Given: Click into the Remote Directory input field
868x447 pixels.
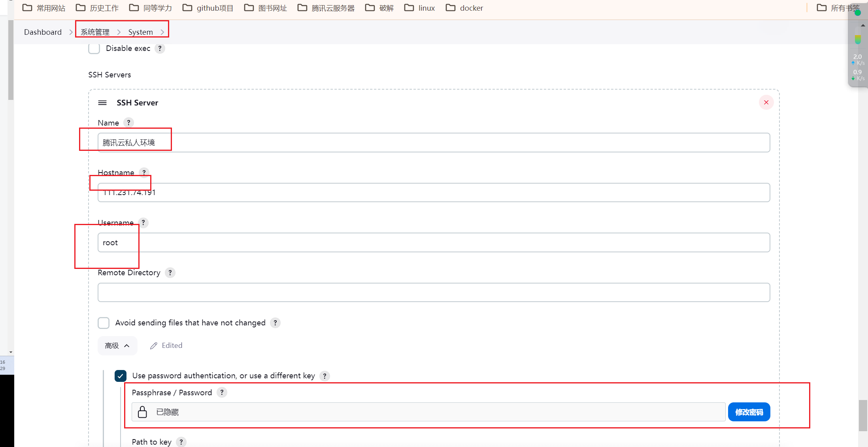Looking at the screenshot, I should [434, 293].
